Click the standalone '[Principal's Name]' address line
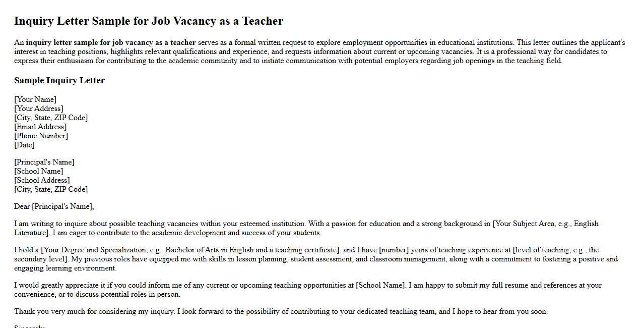Screen dimensions: 644x328 point(44,162)
